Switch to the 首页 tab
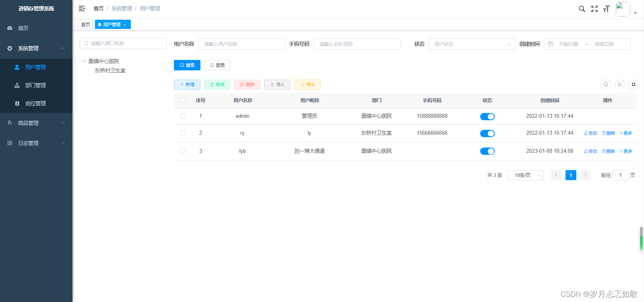Viewport: 644px width, 302px height. [x=85, y=25]
